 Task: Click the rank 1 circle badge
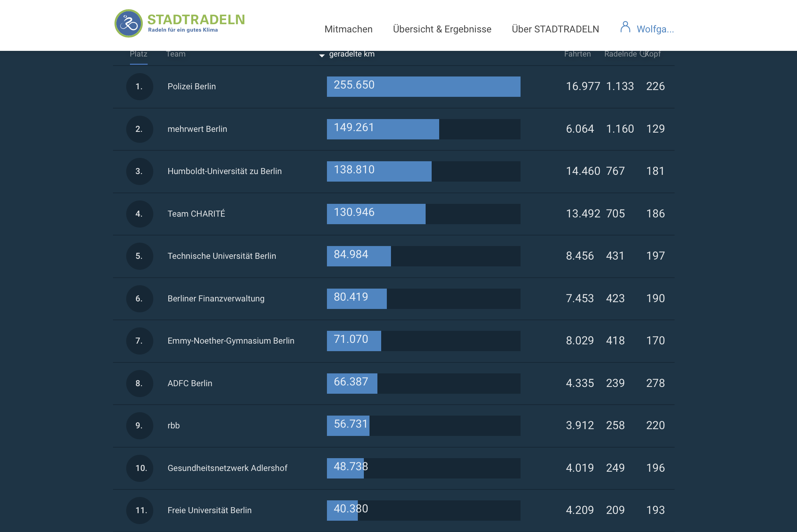139,87
